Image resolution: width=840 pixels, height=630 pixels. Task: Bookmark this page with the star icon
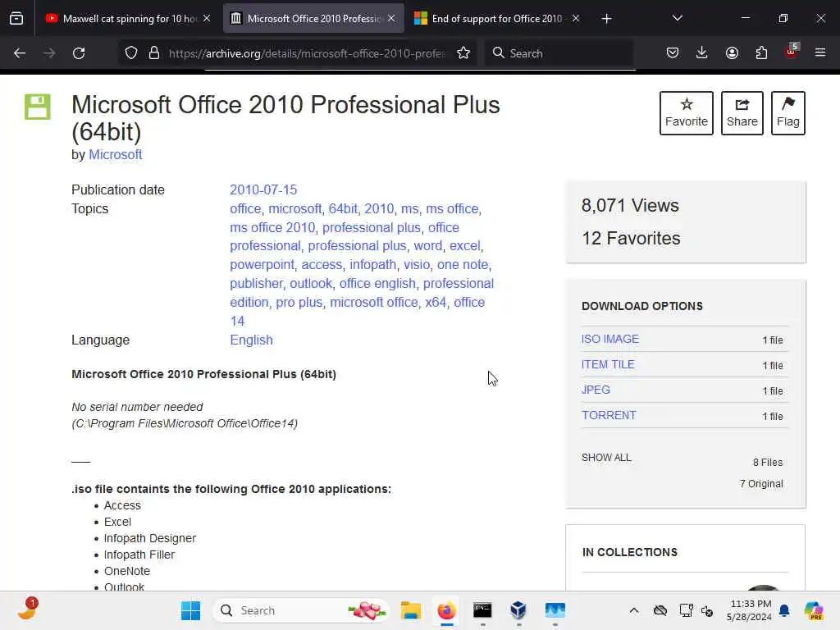point(463,53)
